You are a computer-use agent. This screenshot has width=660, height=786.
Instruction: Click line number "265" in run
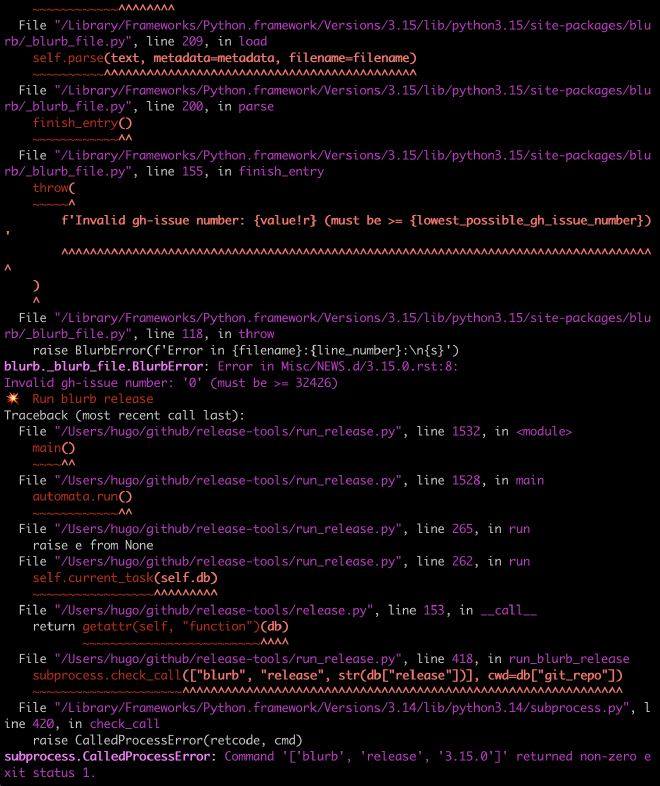462,529
